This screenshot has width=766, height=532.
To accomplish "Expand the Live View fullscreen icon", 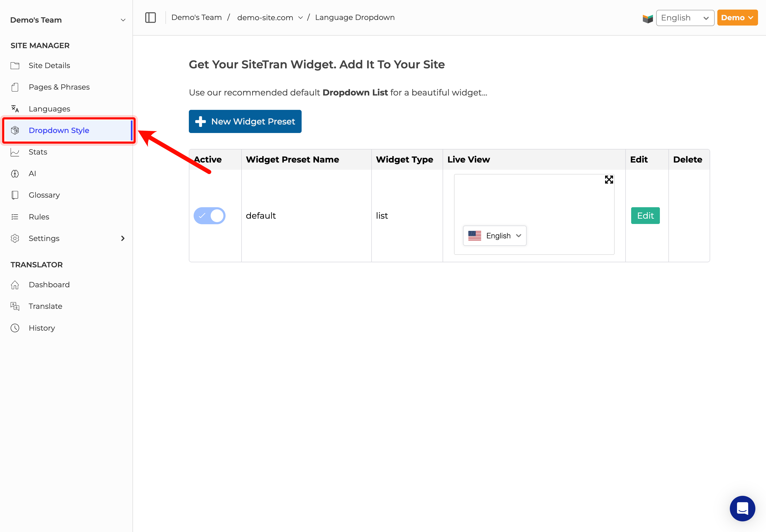I will (x=609, y=180).
